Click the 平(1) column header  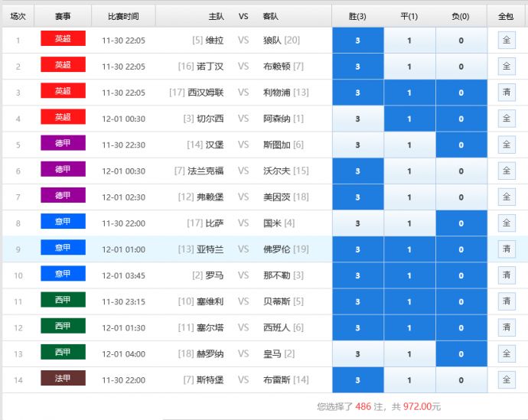[x=409, y=16]
